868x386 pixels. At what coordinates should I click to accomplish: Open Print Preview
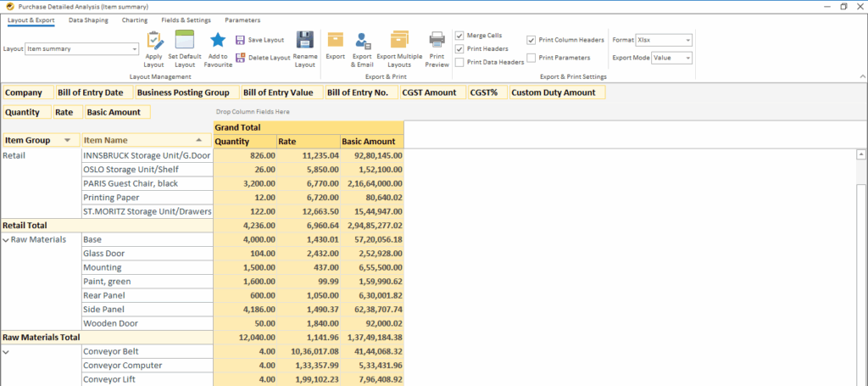coord(437,41)
